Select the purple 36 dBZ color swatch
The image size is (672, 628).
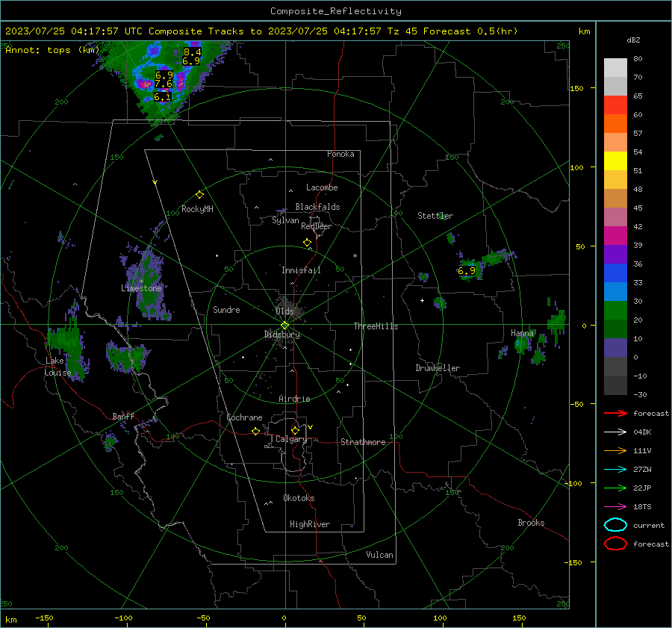(x=615, y=254)
